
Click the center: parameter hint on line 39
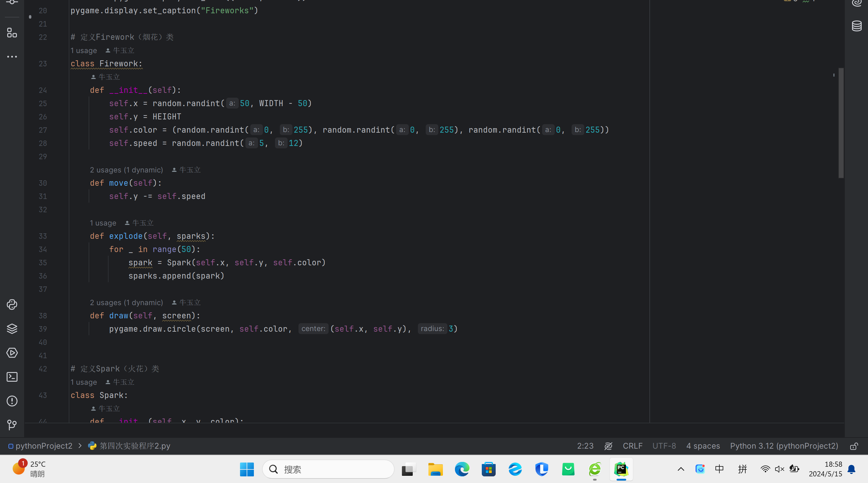[x=313, y=329]
